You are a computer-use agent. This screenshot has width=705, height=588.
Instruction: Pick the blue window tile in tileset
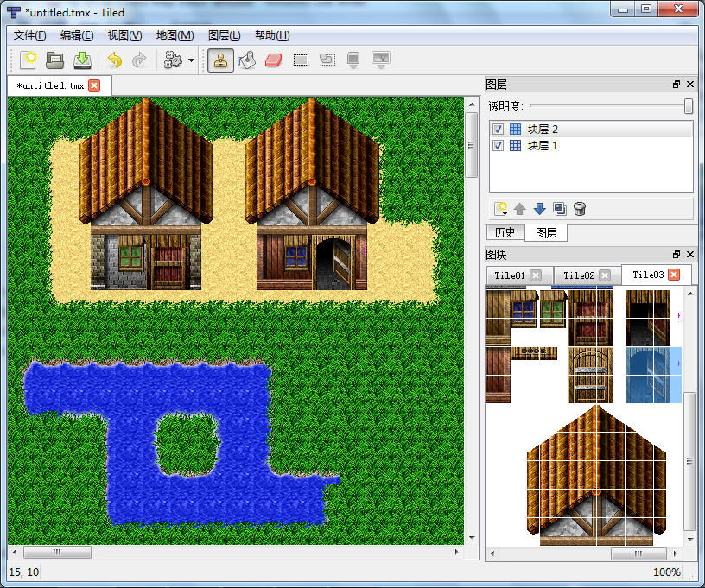[x=524, y=310]
